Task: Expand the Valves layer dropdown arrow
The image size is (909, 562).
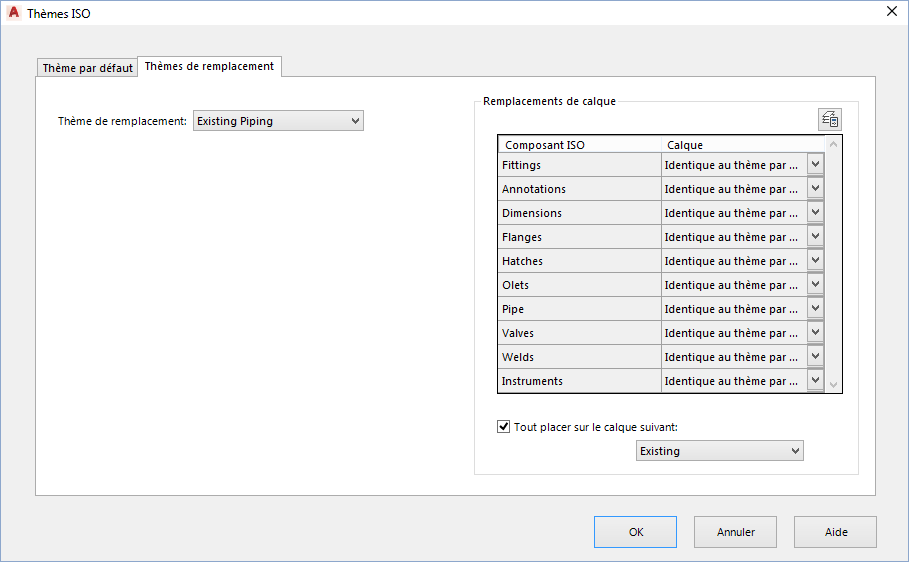Action: (x=815, y=333)
